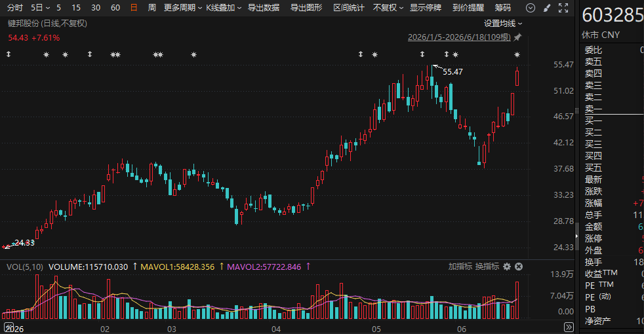644x334 pixels.
Task: Click the tall latest red volume bar
Action: 517,301
